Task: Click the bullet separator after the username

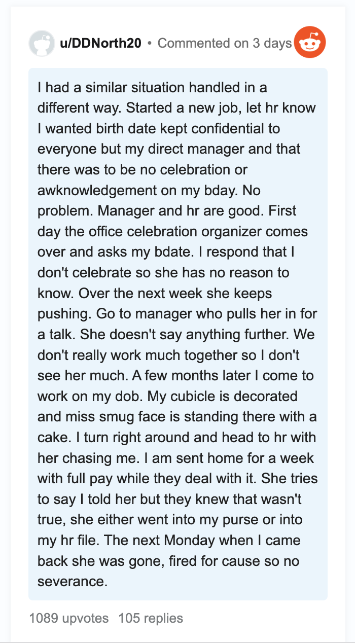Action: pyautogui.click(x=150, y=44)
